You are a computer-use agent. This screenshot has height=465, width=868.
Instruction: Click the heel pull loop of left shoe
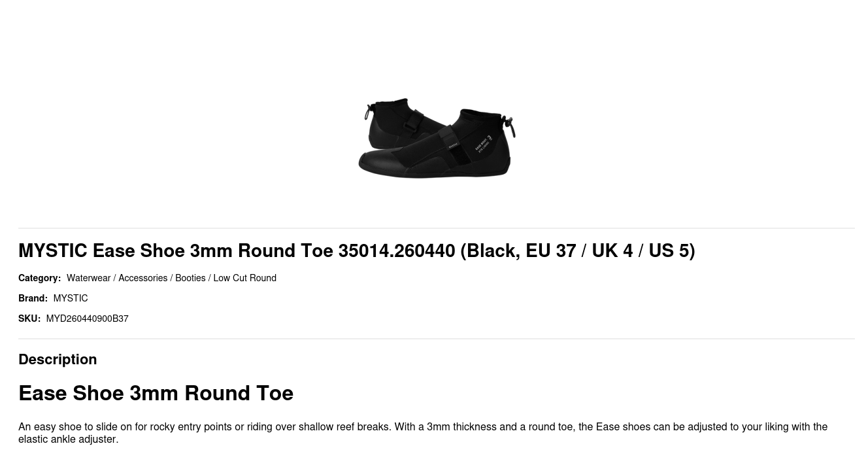pos(368,112)
